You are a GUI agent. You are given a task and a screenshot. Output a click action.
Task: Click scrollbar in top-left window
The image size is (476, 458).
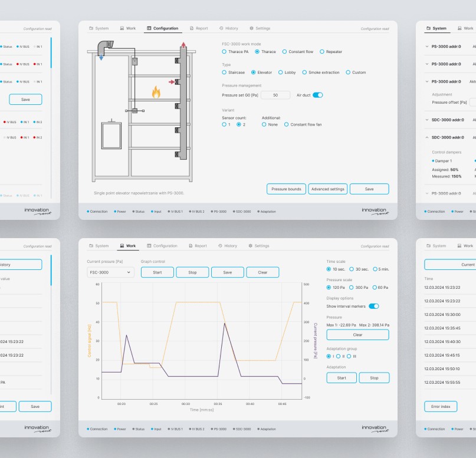coord(51,53)
